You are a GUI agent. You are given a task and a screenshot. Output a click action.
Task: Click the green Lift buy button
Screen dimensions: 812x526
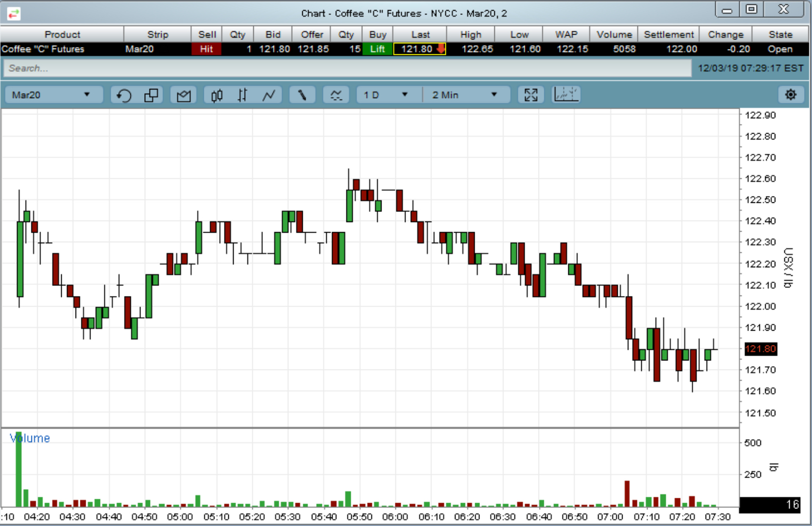[377, 49]
